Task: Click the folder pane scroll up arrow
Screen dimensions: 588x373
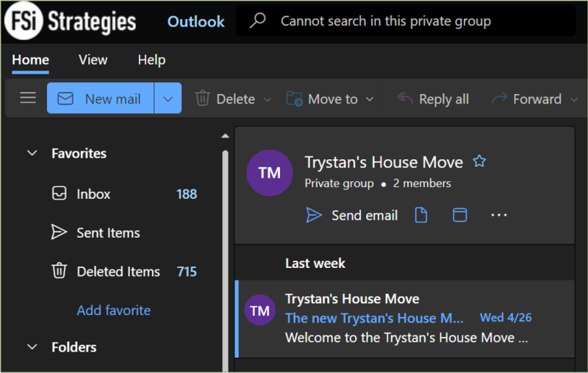Action: [x=225, y=136]
